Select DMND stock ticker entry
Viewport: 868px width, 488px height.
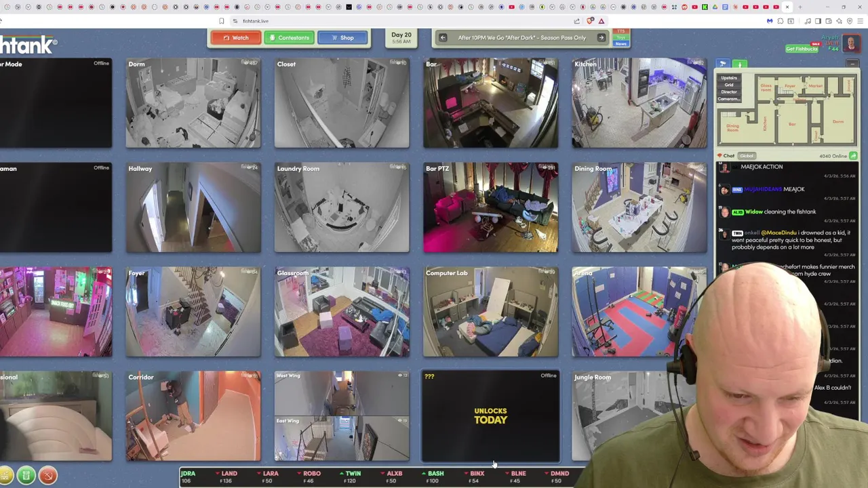pyautogui.click(x=557, y=477)
